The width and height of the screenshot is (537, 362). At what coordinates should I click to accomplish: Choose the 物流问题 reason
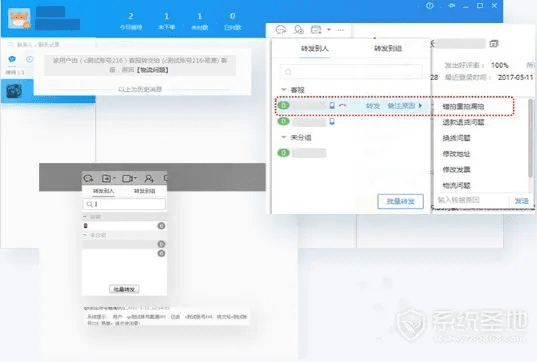click(x=456, y=186)
